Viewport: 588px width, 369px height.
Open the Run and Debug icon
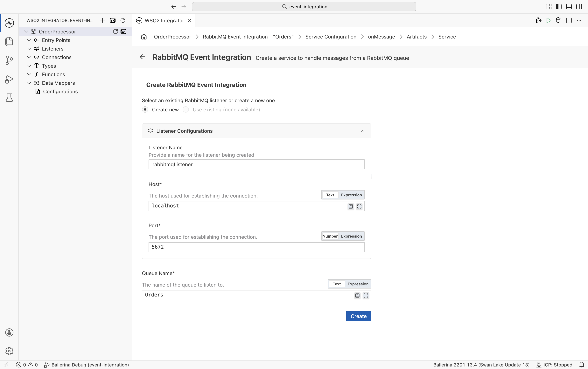(9, 79)
